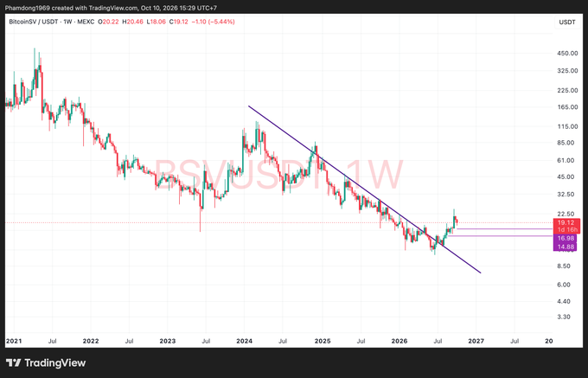Click the 325.00 price axis label
The image size is (588, 378).
(x=567, y=71)
